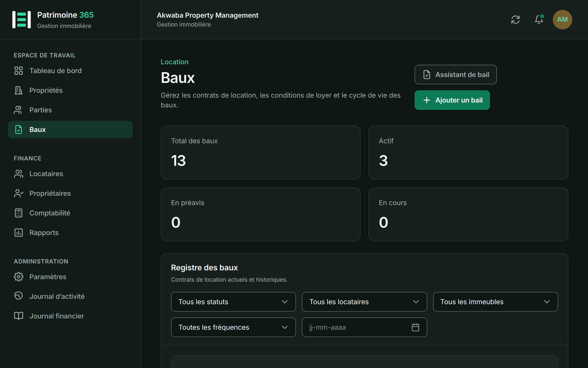This screenshot has height=368, width=588.
Task: Open the AM user avatar menu
Action: pos(562,20)
